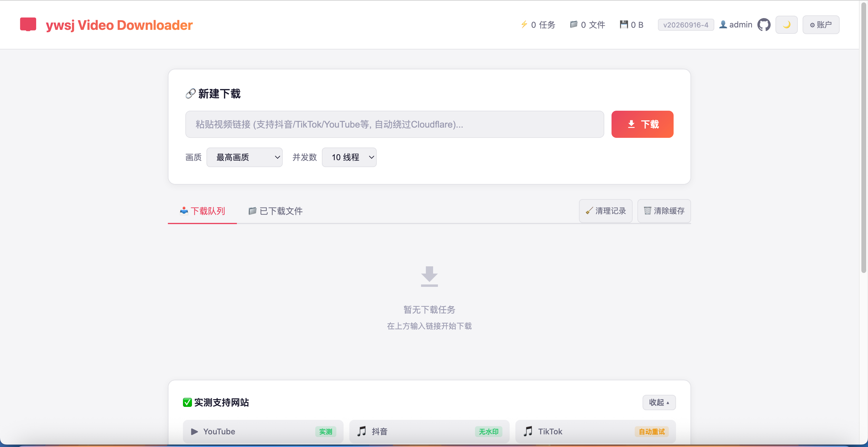
Task: Click the floppy disk storage icon
Action: [624, 25]
